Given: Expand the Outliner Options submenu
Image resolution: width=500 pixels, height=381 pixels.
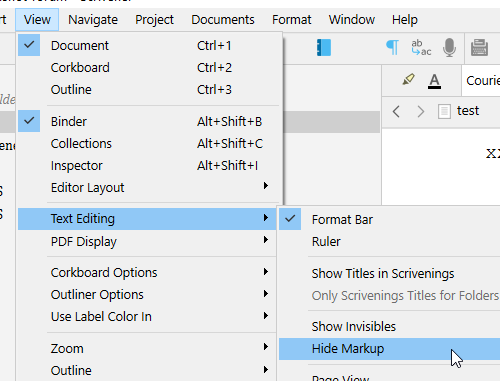Looking at the screenshot, I should 147,294.
